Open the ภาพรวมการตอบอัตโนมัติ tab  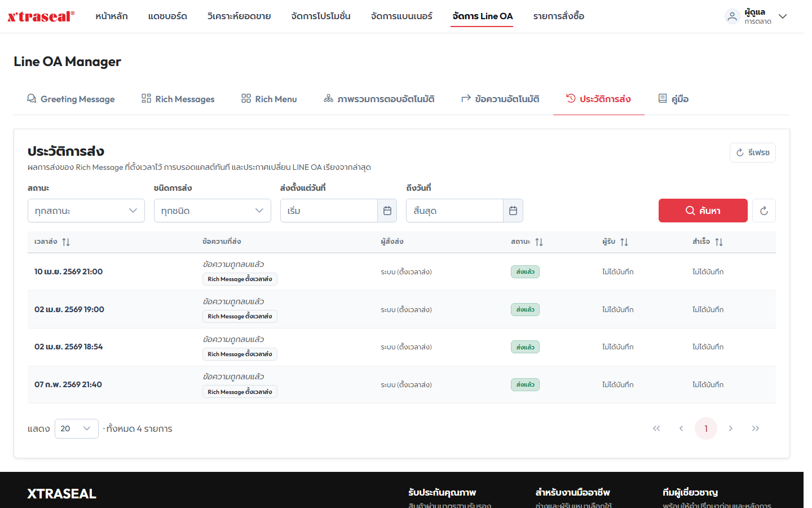coord(379,99)
